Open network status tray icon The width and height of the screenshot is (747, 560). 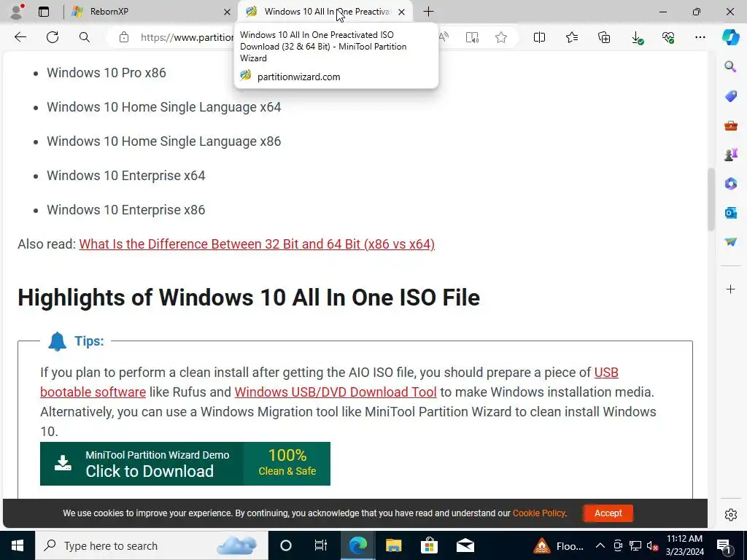635,545
